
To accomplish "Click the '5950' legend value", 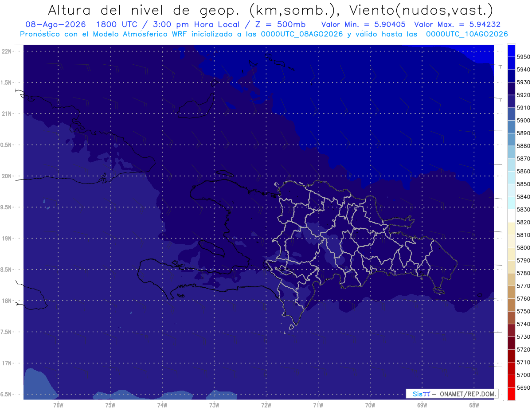I will (x=524, y=57).
